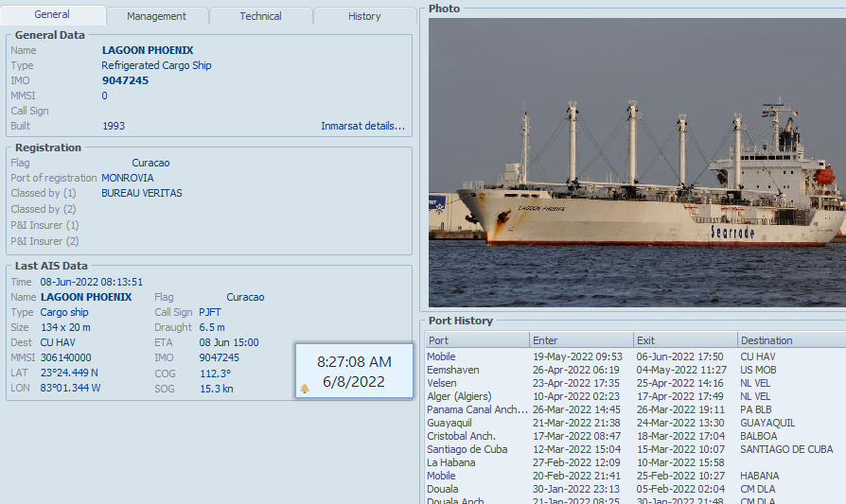
Task: Select the Santiago de Cuba port row
Action: pos(636,449)
